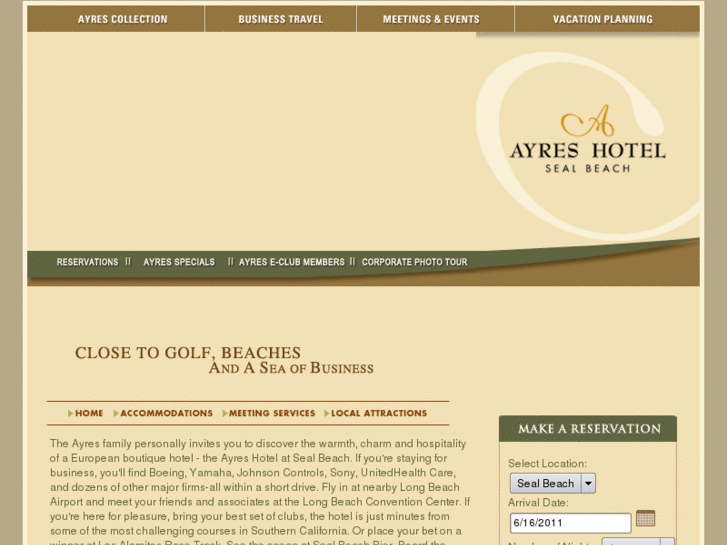Select the Home tab
Viewport: 727px width, 545px height.
(86, 413)
